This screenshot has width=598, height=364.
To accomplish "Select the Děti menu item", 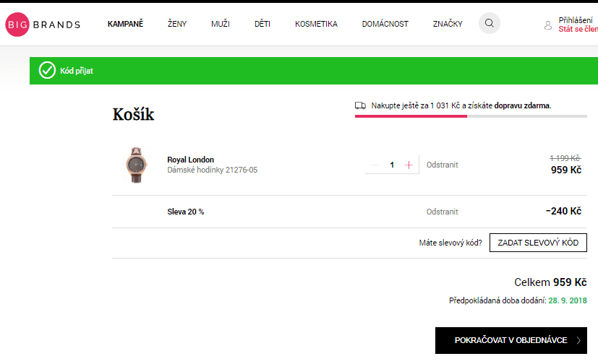I will point(262,24).
